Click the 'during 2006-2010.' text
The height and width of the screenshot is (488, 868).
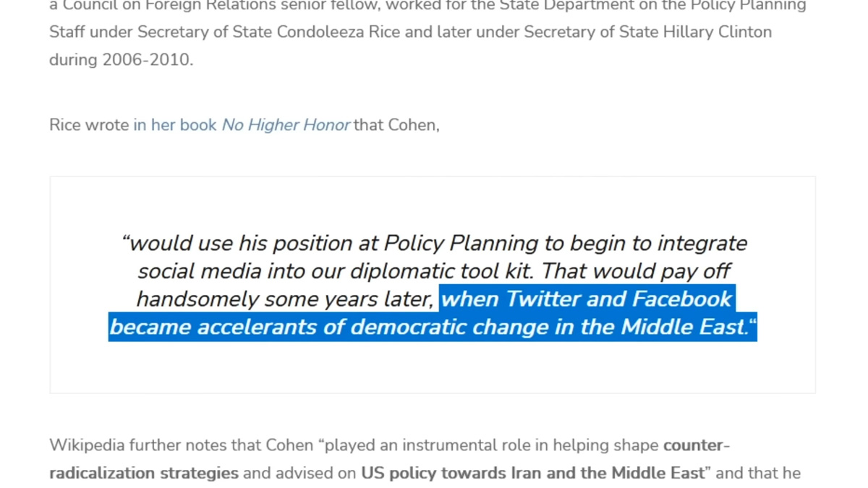122,60
